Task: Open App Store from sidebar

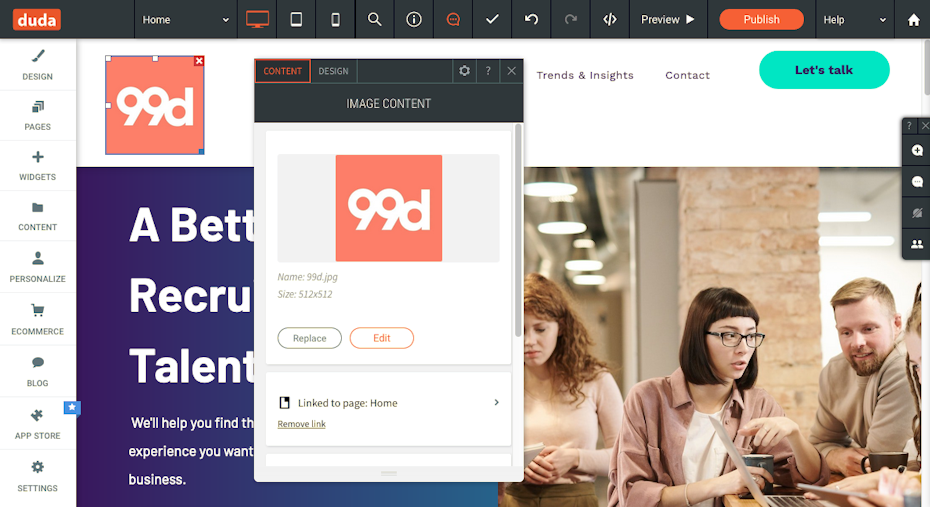Action: pyautogui.click(x=37, y=424)
